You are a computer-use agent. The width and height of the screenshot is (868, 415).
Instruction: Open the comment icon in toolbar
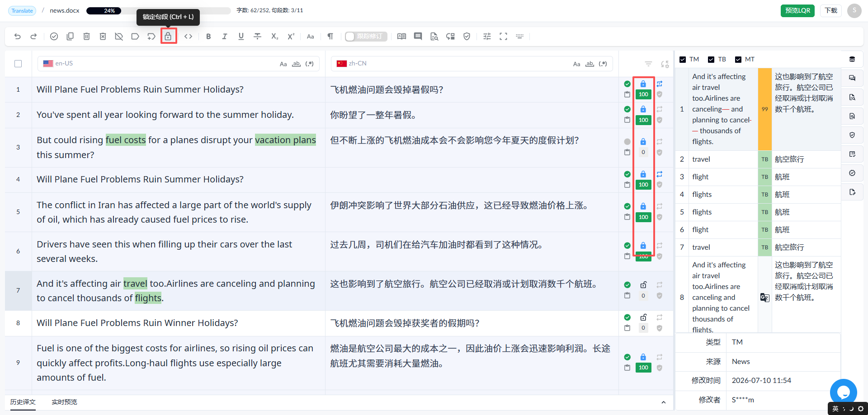click(418, 37)
